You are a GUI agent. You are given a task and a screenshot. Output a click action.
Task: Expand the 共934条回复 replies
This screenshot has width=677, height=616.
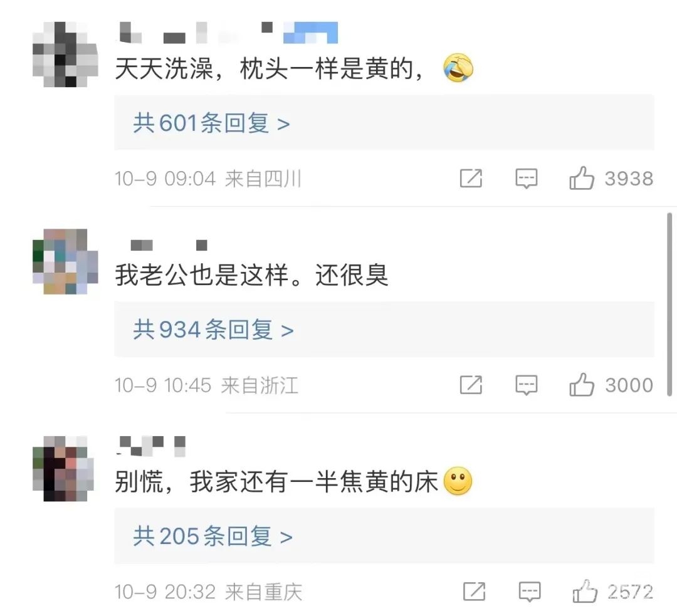[213, 330]
